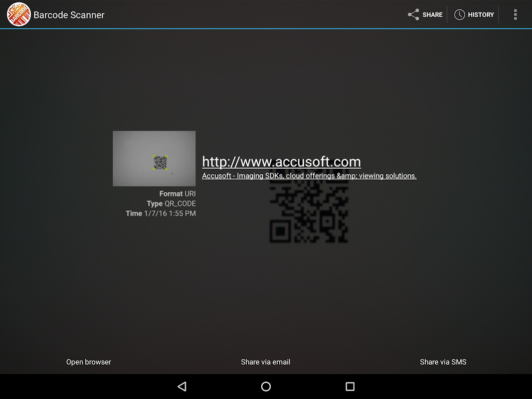Tap the scanned QR code thumbnail image
Screen dimensions: 532x399
pyautogui.click(x=154, y=159)
